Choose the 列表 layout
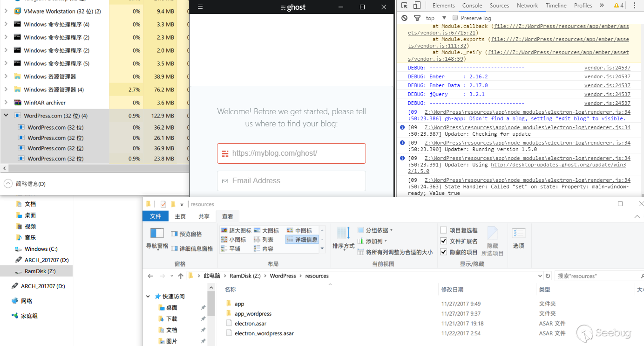 pyautogui.click(x=264, y=240)
